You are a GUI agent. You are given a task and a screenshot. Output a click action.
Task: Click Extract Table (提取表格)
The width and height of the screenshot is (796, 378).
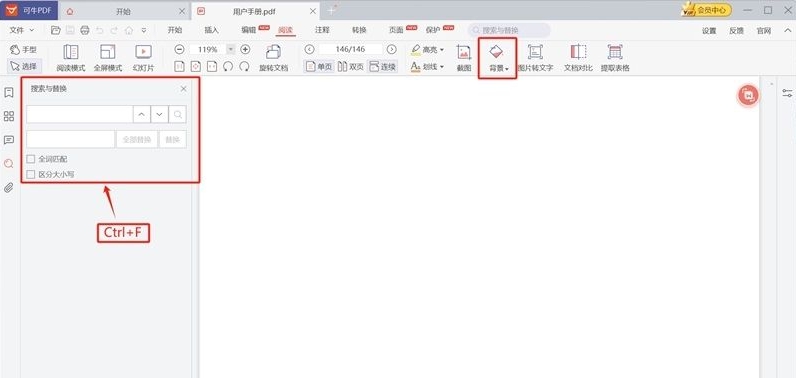(615, 58)
